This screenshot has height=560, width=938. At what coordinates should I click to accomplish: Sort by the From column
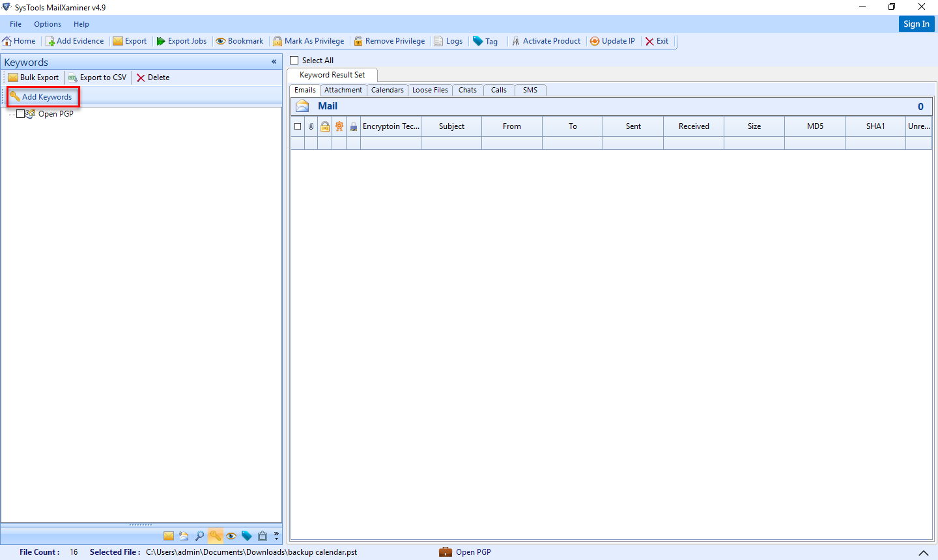coord(512,126)
